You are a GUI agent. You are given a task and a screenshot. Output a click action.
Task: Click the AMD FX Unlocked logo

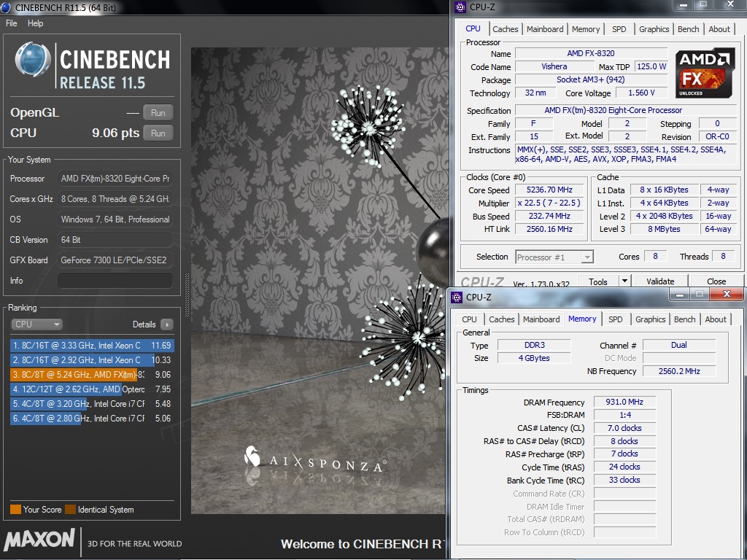704,73
